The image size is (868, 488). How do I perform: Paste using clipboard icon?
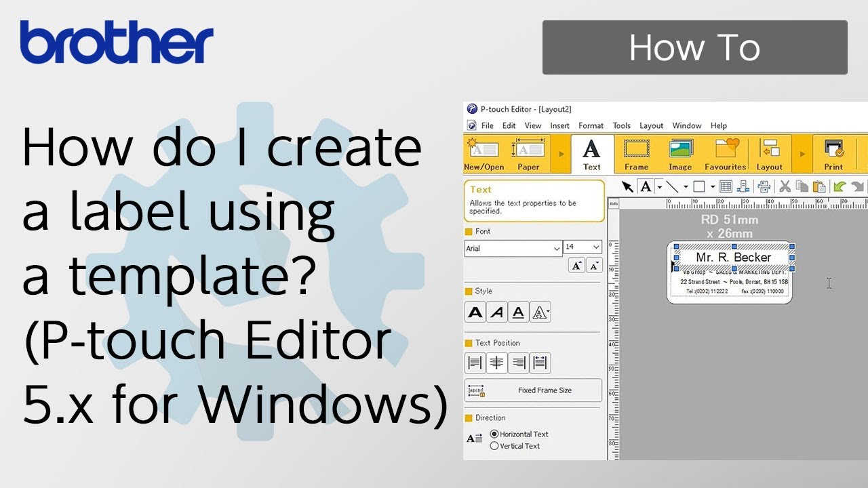tap(819, 186)
